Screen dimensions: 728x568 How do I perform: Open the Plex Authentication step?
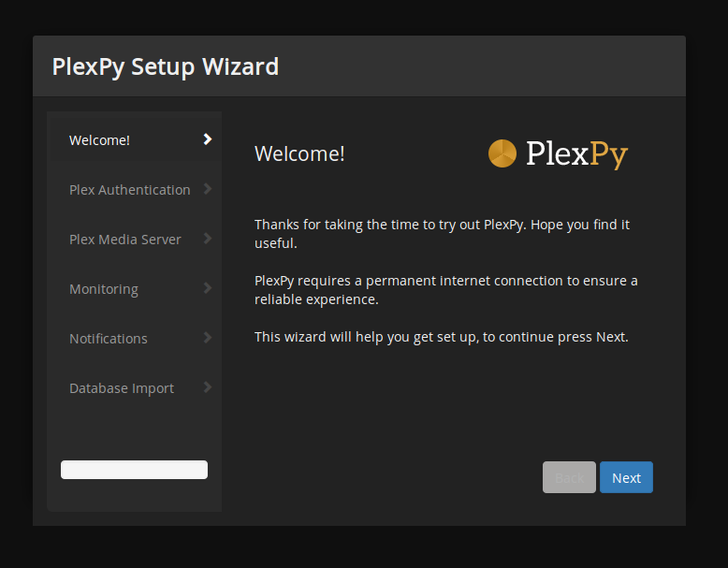click(134, 189)
